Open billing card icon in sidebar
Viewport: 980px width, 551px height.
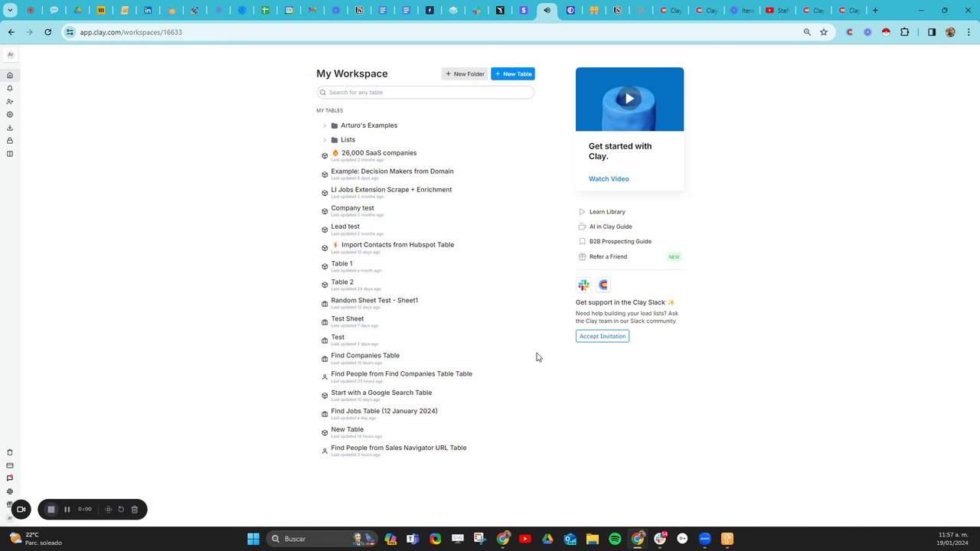click(10, 465)
